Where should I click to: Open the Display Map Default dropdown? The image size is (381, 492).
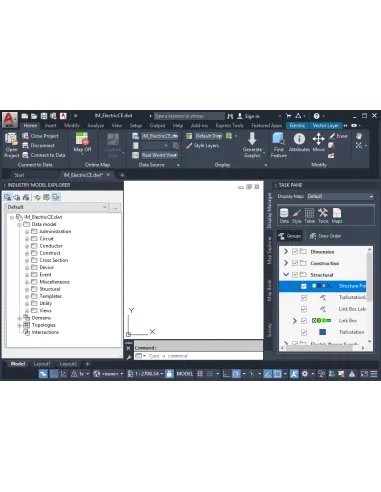click(x=340, y=196)
